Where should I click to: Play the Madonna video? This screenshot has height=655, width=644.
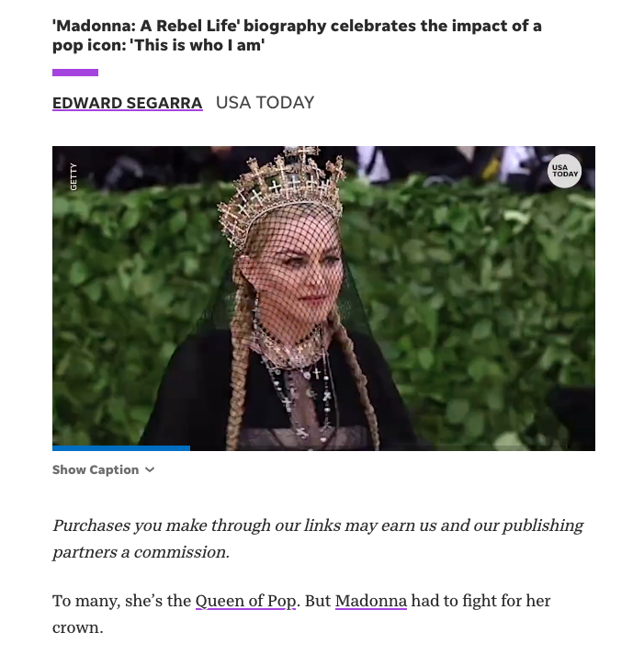click(x=323, y=299)
